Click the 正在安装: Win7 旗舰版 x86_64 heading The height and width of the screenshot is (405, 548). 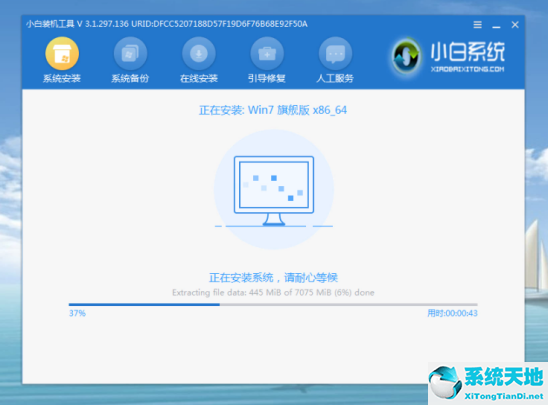point(273,110)
